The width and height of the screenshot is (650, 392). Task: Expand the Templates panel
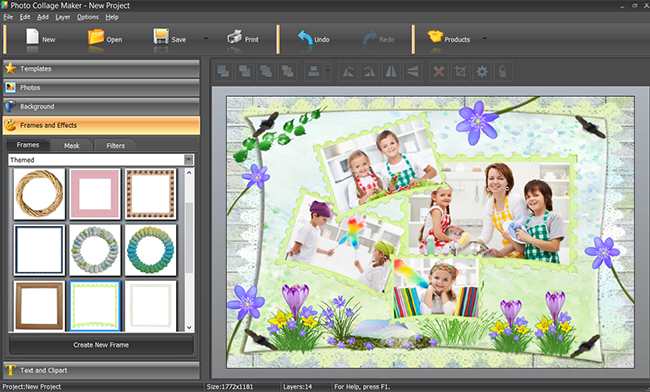(102, 69)
